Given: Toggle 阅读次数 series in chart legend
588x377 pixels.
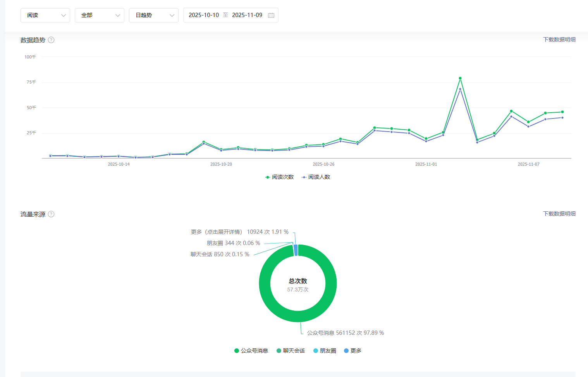Looking at the screenshot, I should pyautogui.click(x=279, y=177).
